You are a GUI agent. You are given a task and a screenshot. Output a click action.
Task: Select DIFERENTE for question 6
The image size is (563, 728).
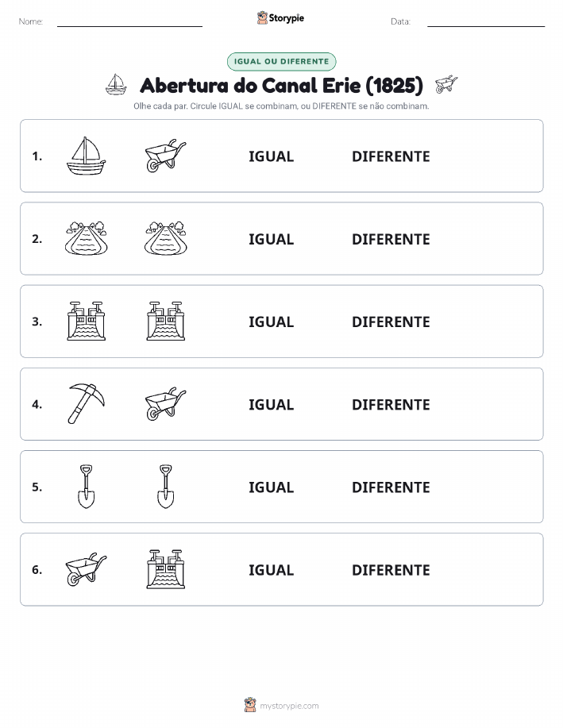391,570
